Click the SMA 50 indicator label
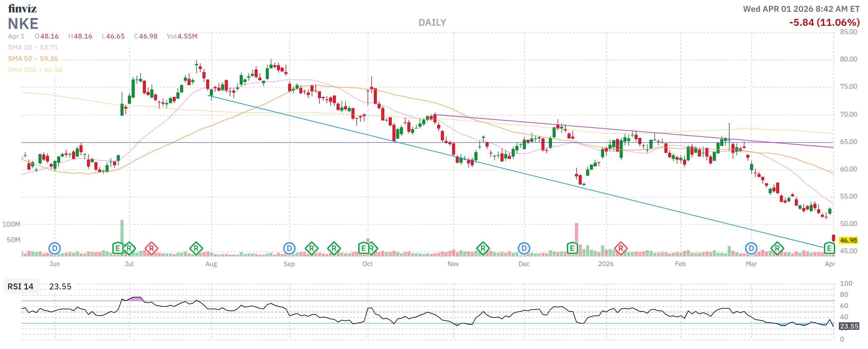Screen dimensions: 868x349 tap(20, 59)
